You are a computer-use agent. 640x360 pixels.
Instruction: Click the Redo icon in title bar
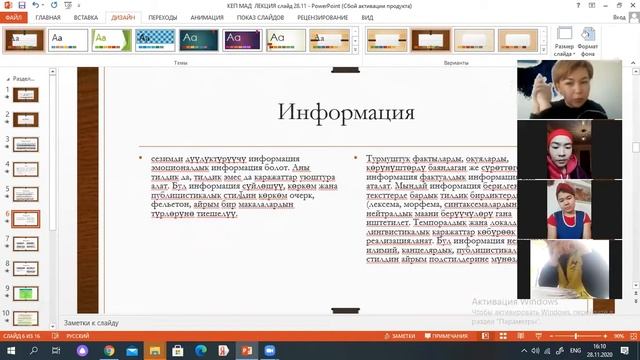coord(54,5)
